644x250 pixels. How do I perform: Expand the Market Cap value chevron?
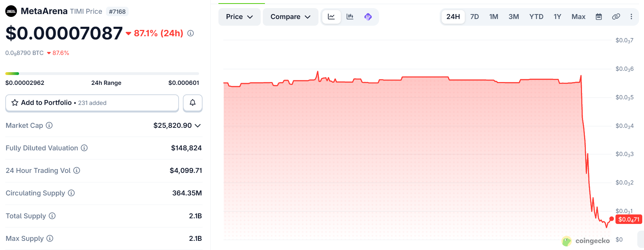pos(198,126)
